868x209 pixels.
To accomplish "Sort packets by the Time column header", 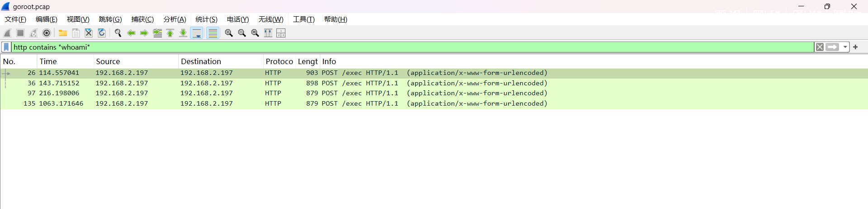I will (x=63, y=61).
